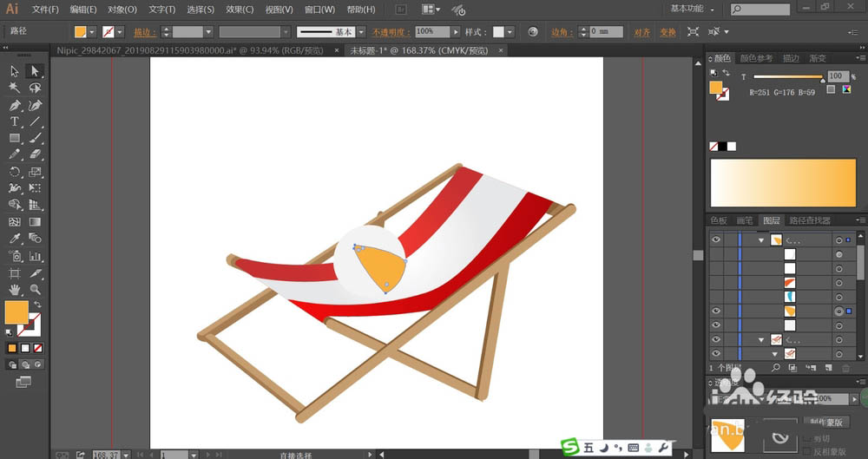The image size is (868, 459).
Task: Show the hidden cyan shape sublayer
Action: click(x=716, y=298)
